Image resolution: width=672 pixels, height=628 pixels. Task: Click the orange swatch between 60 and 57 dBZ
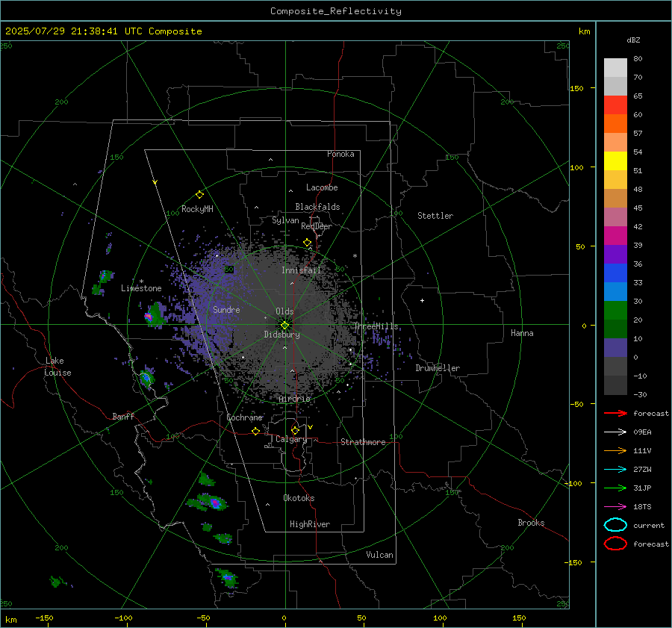pos(615,124)
